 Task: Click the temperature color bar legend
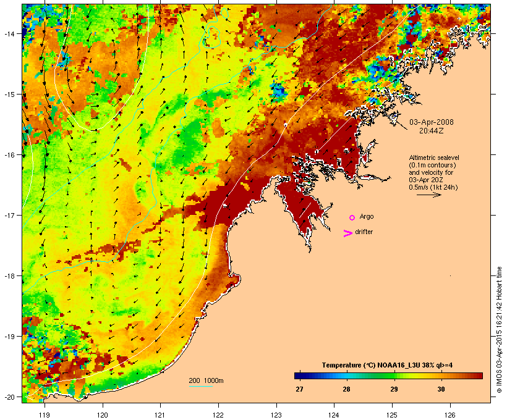click(x=388, y=376)
